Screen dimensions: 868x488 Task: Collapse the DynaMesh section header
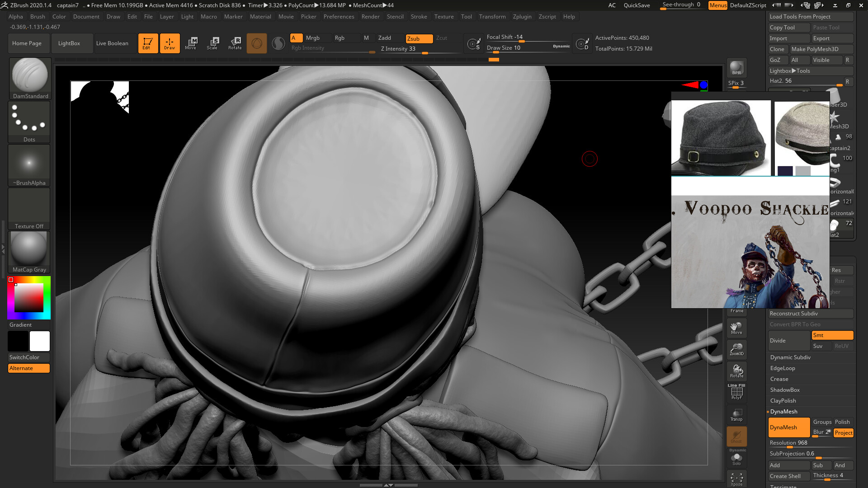[783, 412]
